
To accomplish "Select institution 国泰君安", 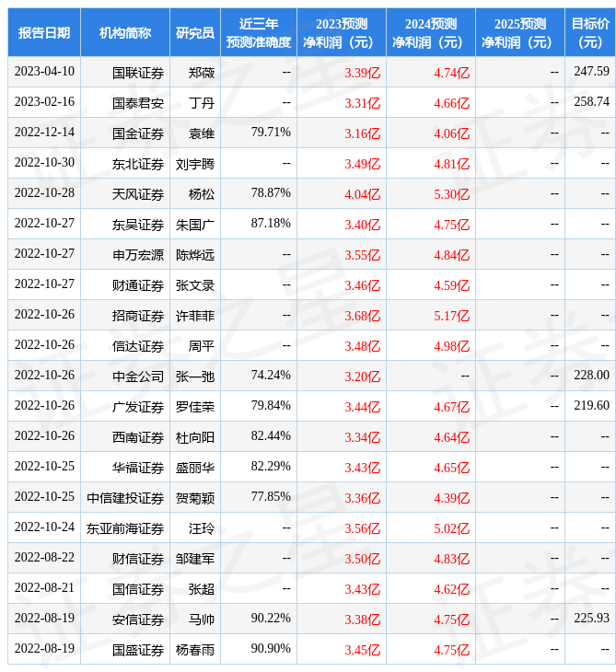I will 138,103.
